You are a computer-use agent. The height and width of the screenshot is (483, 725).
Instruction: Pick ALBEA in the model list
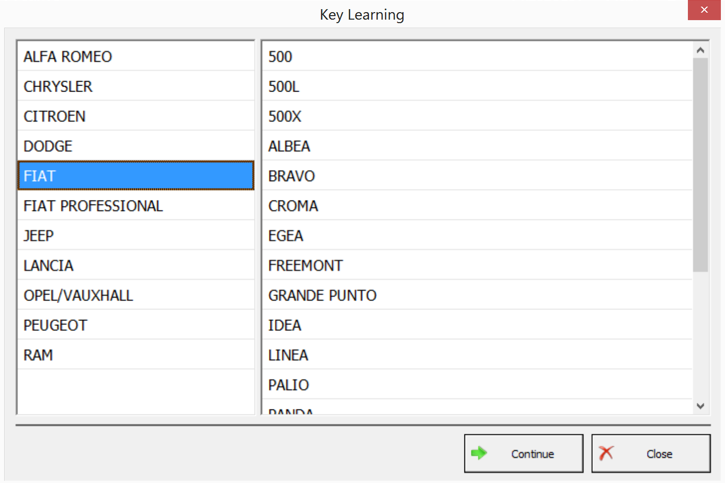(x=477, y=146)
